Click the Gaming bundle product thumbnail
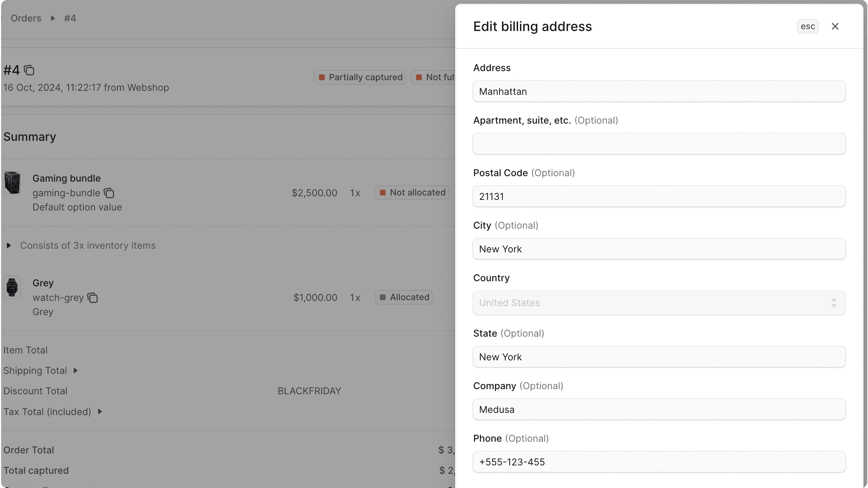The height and width of the screenshot is (488, 868). click(x=12, y=182)
